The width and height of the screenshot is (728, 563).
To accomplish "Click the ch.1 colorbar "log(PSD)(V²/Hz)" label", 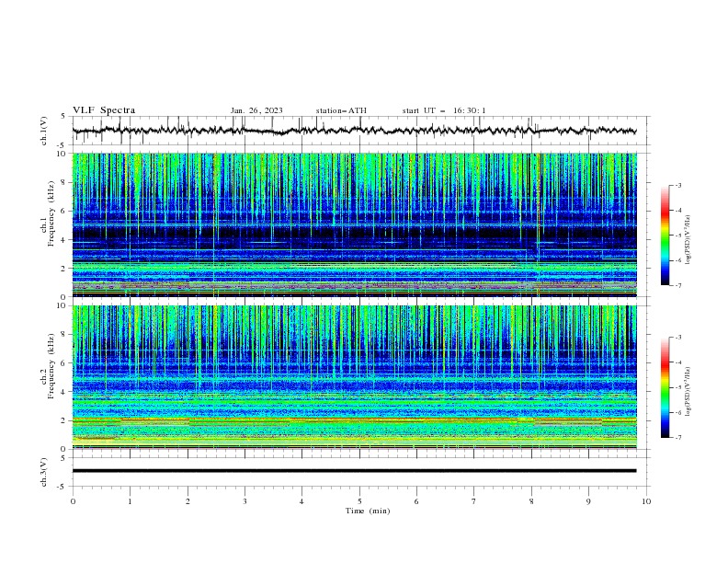I will point(688,240).
